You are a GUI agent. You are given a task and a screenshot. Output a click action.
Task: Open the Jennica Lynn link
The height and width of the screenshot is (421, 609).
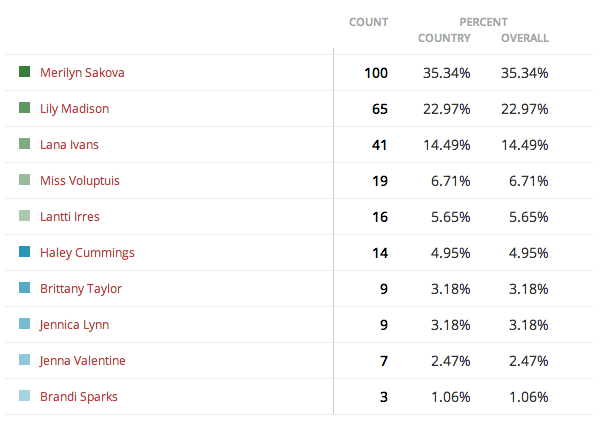coord(74,325)
